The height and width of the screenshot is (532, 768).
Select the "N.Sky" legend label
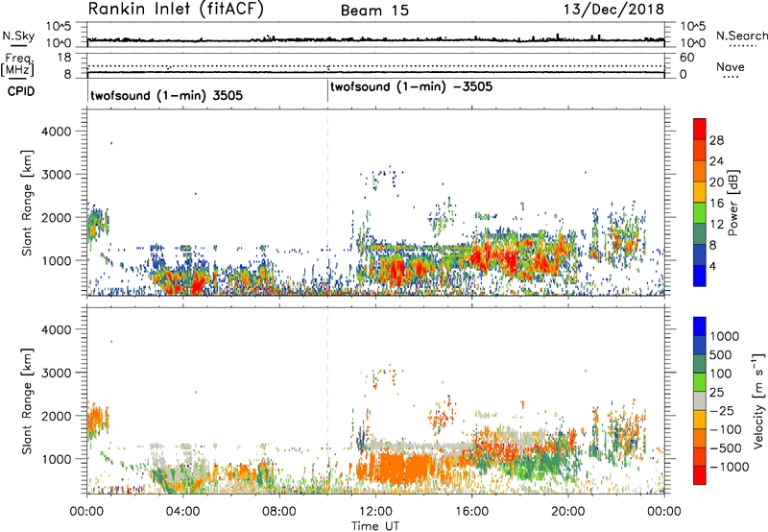click(x=18, y=36)
